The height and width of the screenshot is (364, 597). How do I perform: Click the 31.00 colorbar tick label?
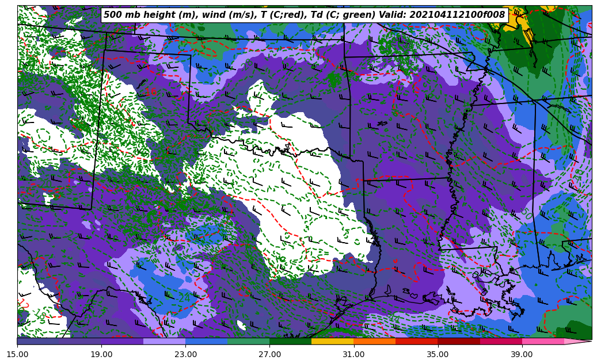click(x=353, y=355)
